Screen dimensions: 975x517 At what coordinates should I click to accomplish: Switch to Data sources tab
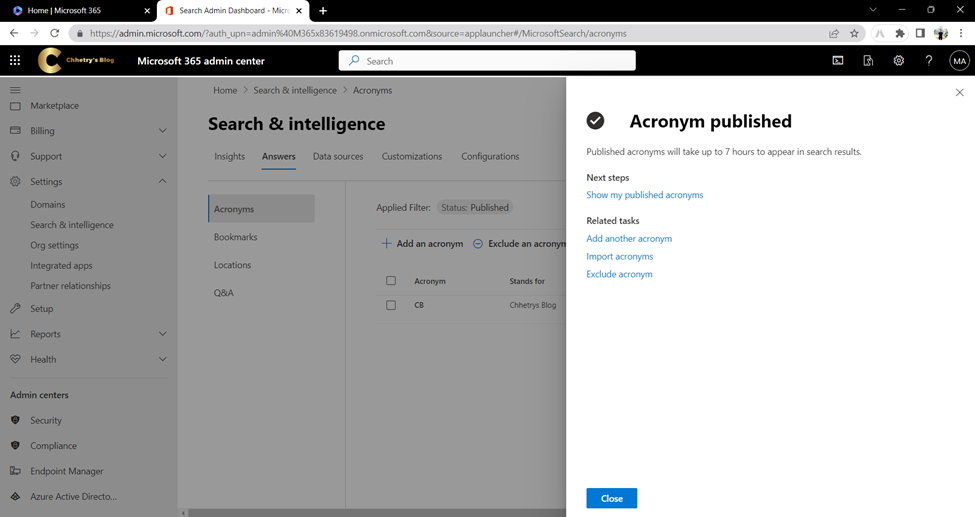point(338,157)
